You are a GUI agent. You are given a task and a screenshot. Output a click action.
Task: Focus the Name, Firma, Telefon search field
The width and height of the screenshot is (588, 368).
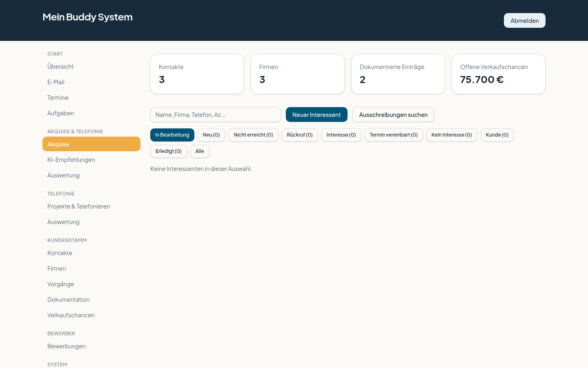click(216, 114)
